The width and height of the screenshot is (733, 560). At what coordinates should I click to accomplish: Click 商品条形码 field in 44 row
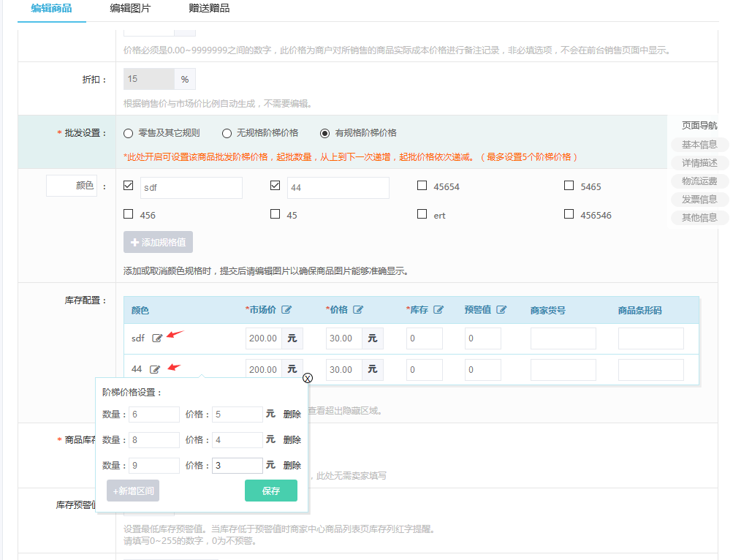pyautogui.click(x=651, y=370)
